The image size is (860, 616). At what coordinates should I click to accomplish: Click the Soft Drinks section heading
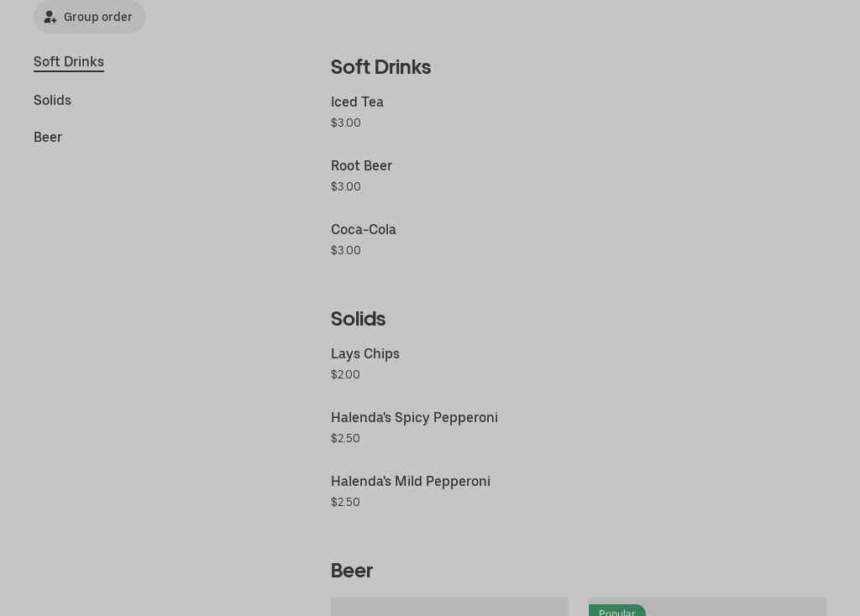[x=380, y=67]
